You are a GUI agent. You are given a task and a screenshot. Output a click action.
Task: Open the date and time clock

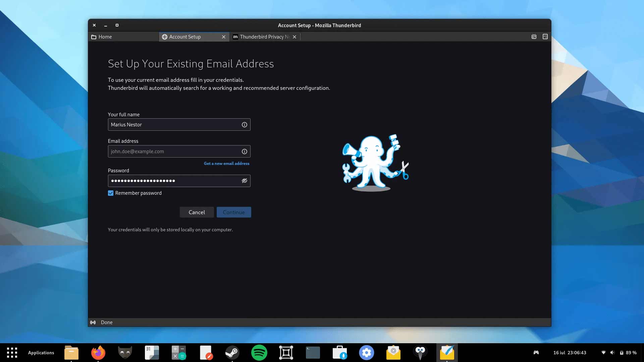(x=570, y=353)
